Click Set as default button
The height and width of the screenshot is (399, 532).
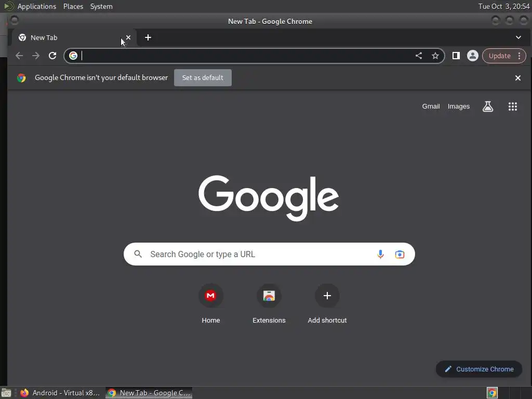203,78
